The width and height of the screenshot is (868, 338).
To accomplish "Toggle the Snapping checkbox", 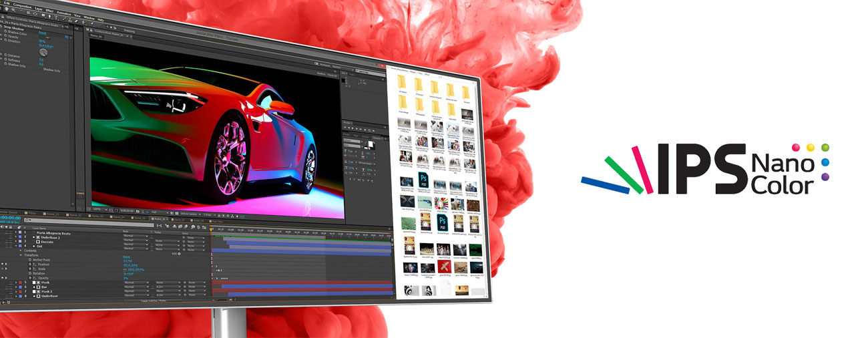I will pos(122,30).
